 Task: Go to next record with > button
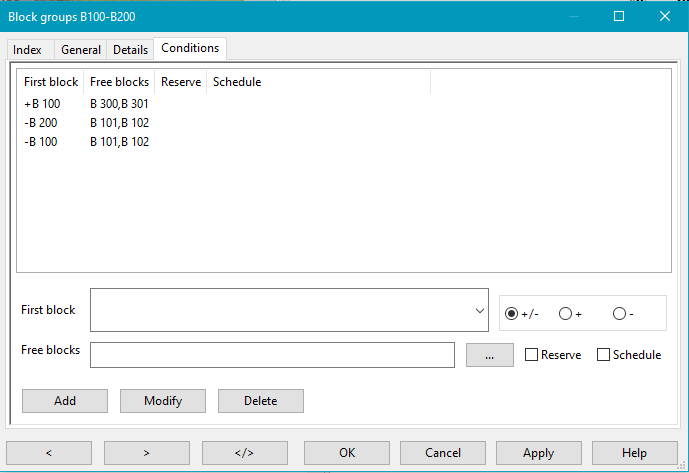pyautogui.click(x=147, y=453)
